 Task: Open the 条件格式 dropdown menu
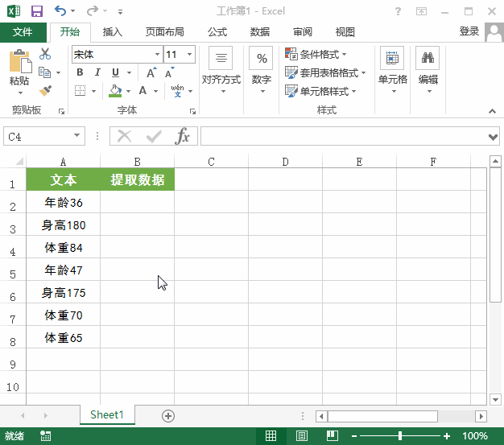coord(316,54)
